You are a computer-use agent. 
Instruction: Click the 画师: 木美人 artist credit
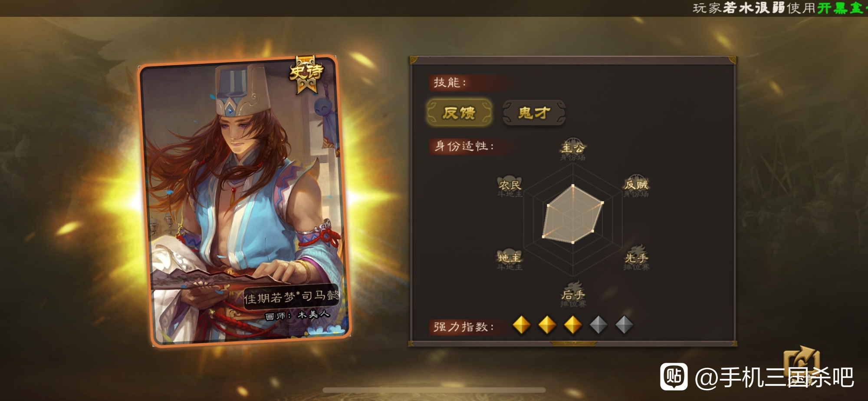pyautogui.click(x=297, y=315)
